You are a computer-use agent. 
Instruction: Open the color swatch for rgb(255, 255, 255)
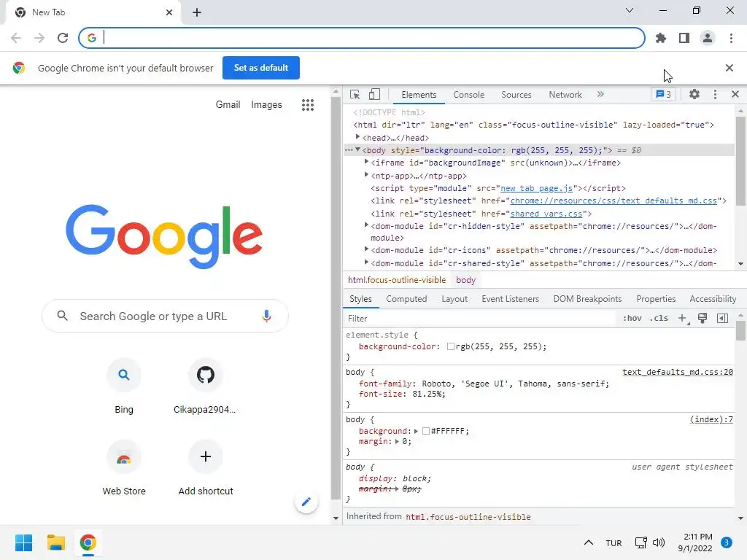pyautogui.click(x=450, y=346)
